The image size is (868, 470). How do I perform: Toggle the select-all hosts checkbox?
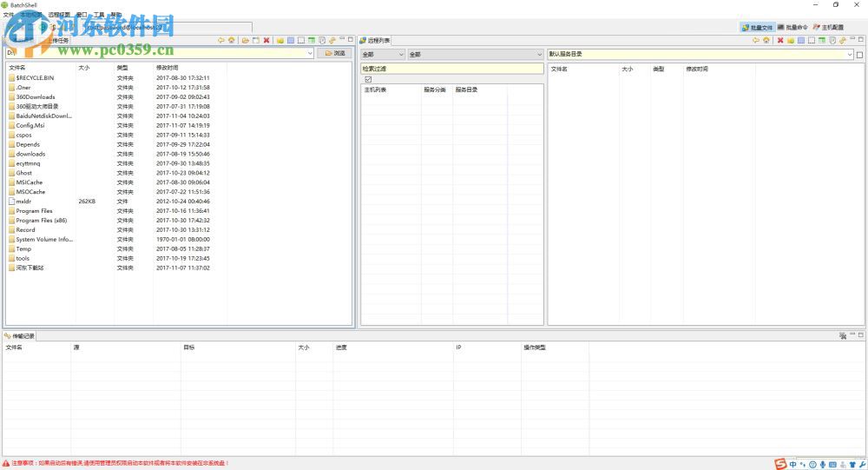pos(368,79)
